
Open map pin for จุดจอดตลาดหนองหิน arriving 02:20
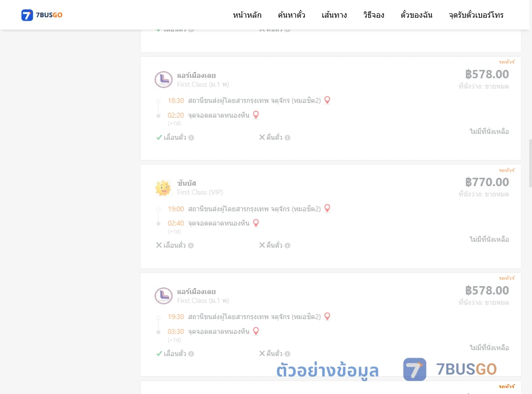pyautogui.click(x=256, y=115)
